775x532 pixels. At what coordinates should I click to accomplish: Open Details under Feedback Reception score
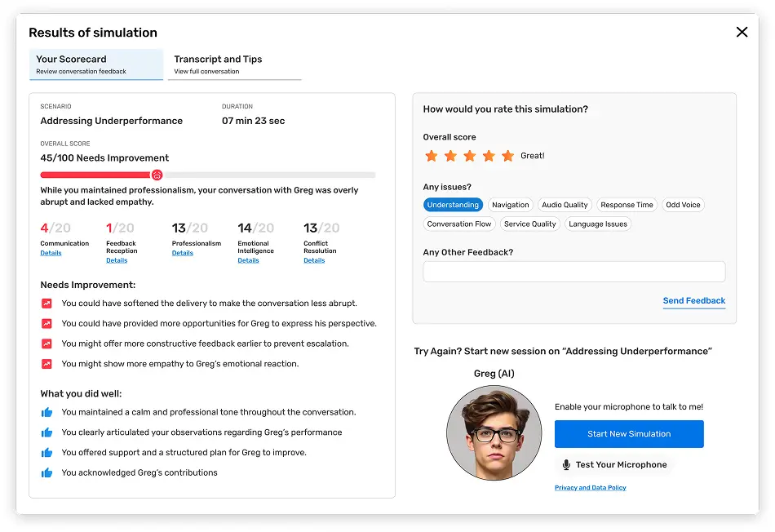pos(117,260)
